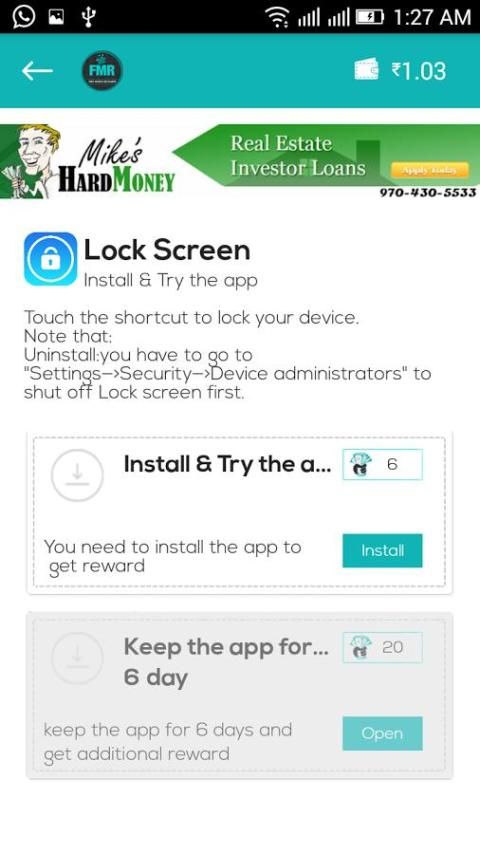Screen dimensions: 480x854
Task: Click the Install button
Action: (x=382, y=551)
